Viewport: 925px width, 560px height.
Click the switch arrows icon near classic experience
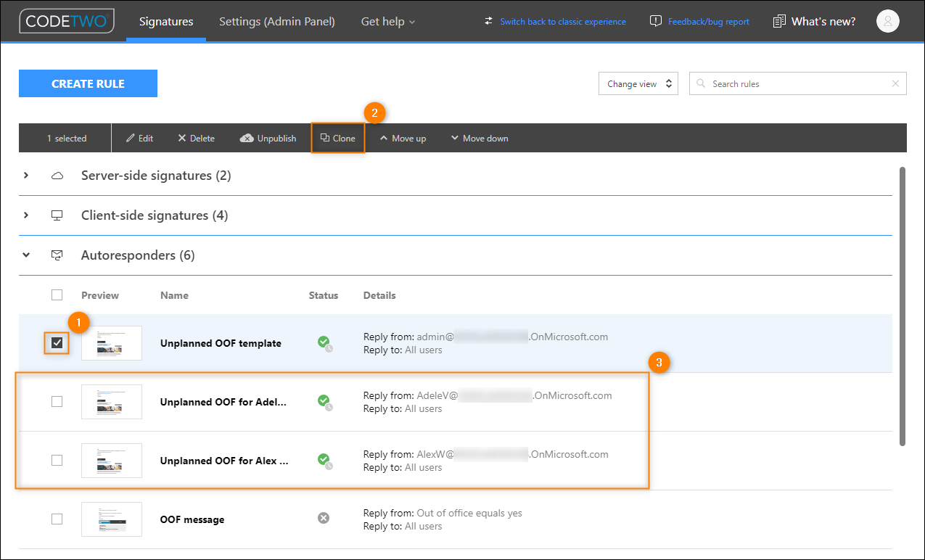[489, 21]
